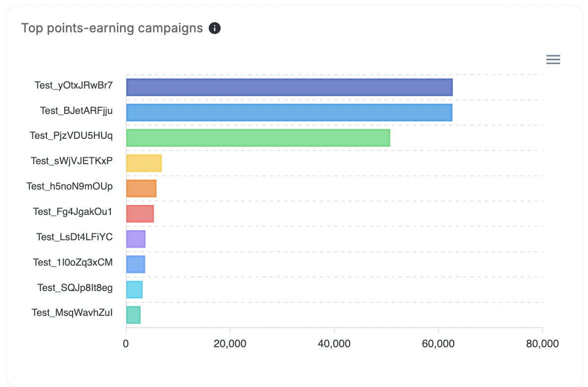Open the chart hamburger menu icon
588x387 pixels.
553,59
